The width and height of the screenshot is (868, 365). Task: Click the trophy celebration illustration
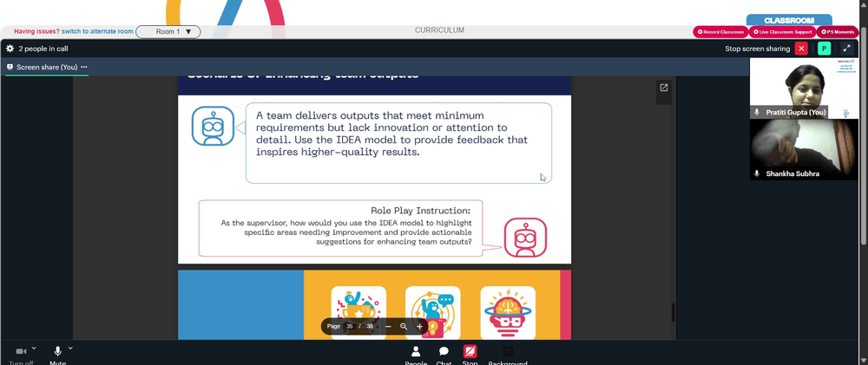358,312
